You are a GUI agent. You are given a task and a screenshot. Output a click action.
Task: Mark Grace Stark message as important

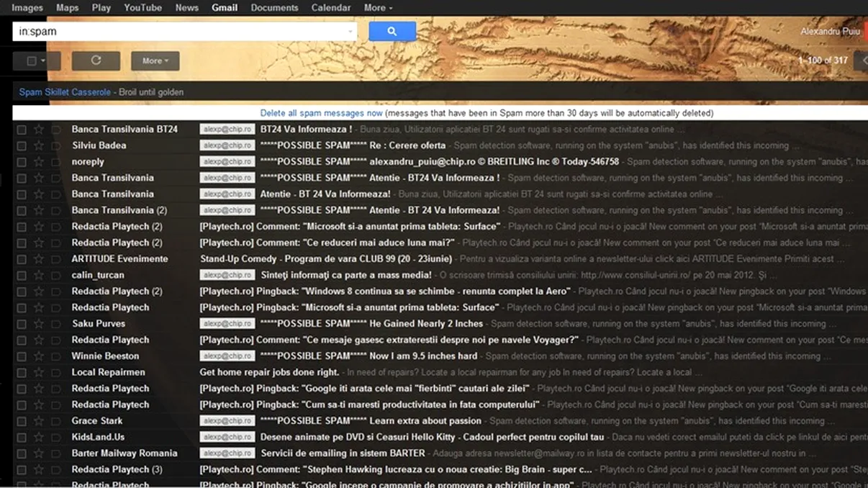coord(56,421)
